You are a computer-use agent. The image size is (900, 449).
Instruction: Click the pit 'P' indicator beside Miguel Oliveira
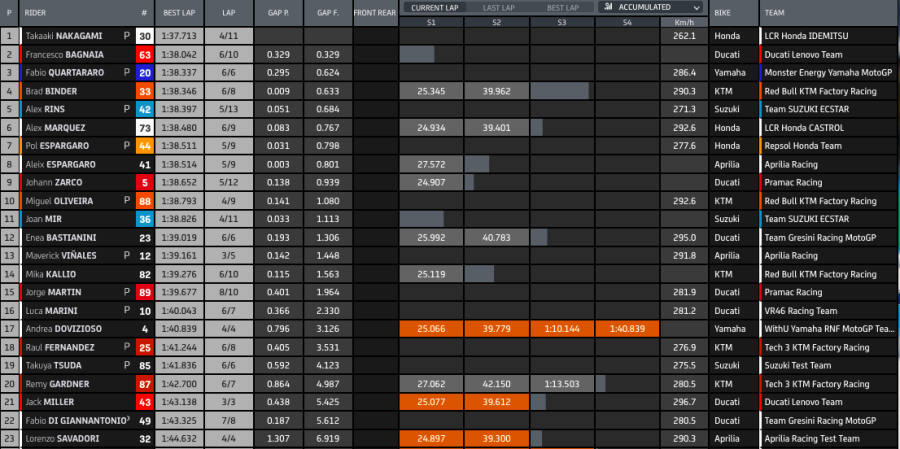click(x=129, y=200)
